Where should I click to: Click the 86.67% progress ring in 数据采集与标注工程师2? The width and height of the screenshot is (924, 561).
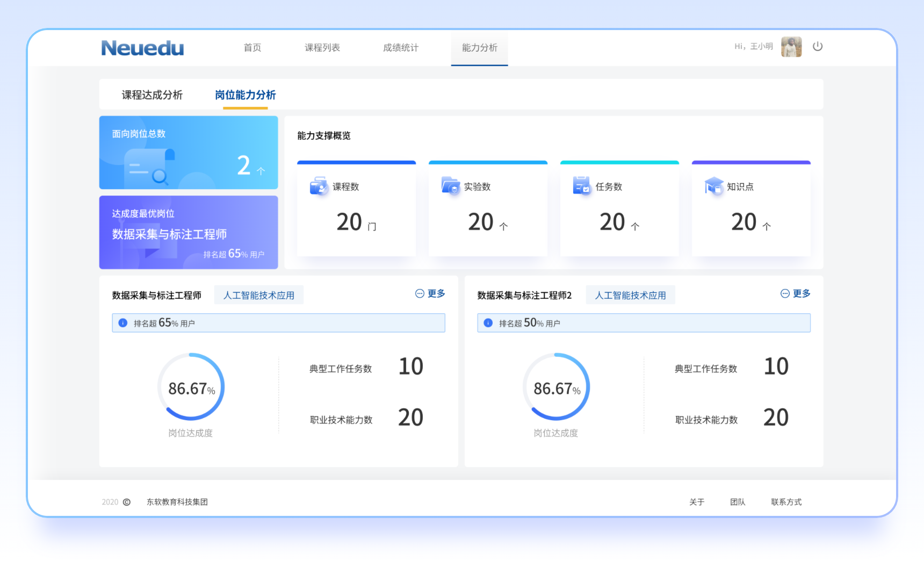click(x=557, y=387)
